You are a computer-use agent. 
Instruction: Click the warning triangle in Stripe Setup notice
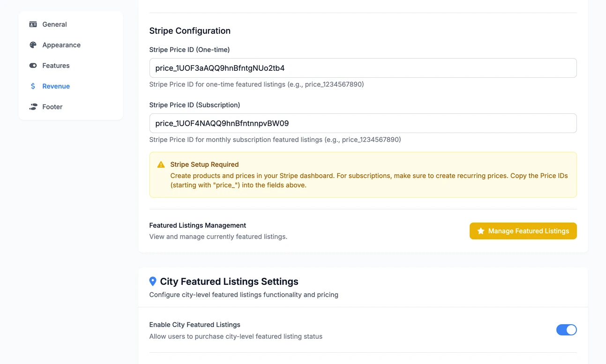[161, 164]
